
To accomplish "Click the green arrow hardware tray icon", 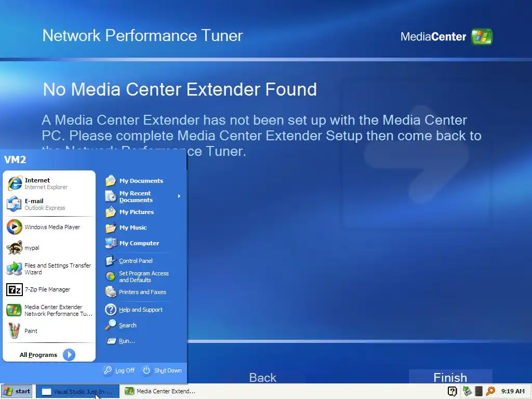I will tap(467, 391).
